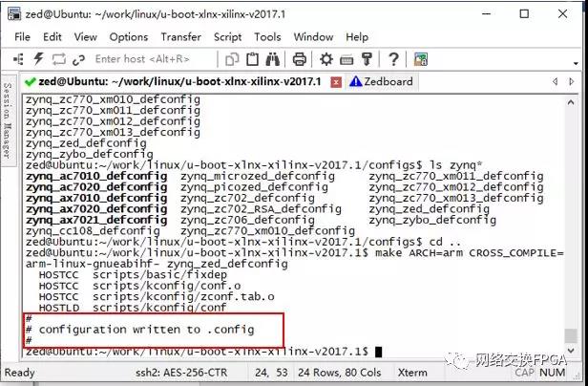Click zynq_zc702_RSA_defconfig in the terminal output

click(261, 209)
